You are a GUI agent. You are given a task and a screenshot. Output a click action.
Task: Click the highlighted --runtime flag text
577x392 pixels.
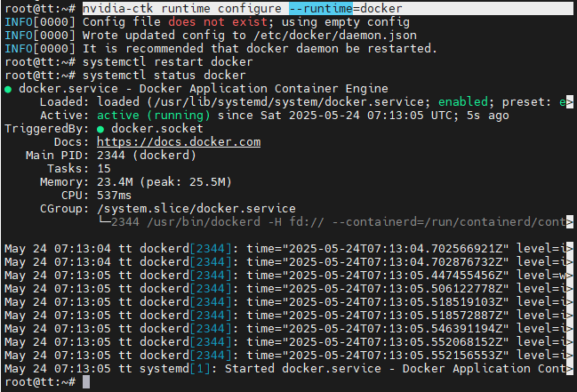click(321, 9)
